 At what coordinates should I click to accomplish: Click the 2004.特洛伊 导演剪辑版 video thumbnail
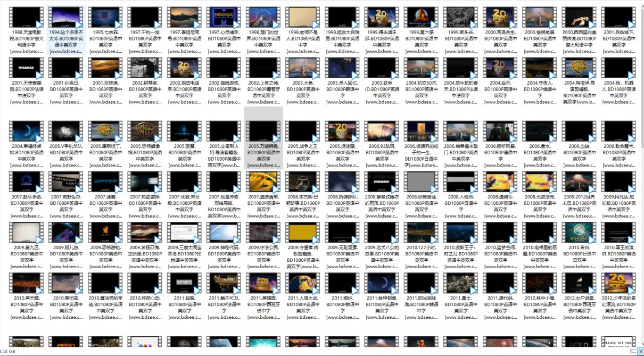(x=579, y=68)
